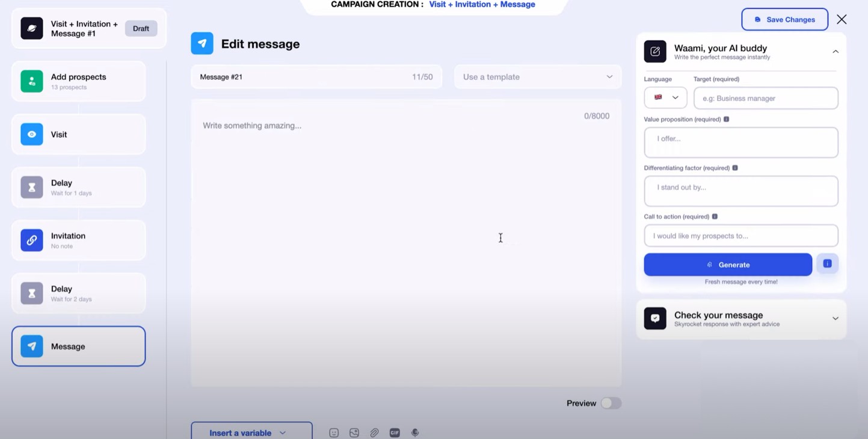Click the microphone voice message icon
Image resolution: width=868 pixels, height=439 pixels.
[x=415, y=432]
